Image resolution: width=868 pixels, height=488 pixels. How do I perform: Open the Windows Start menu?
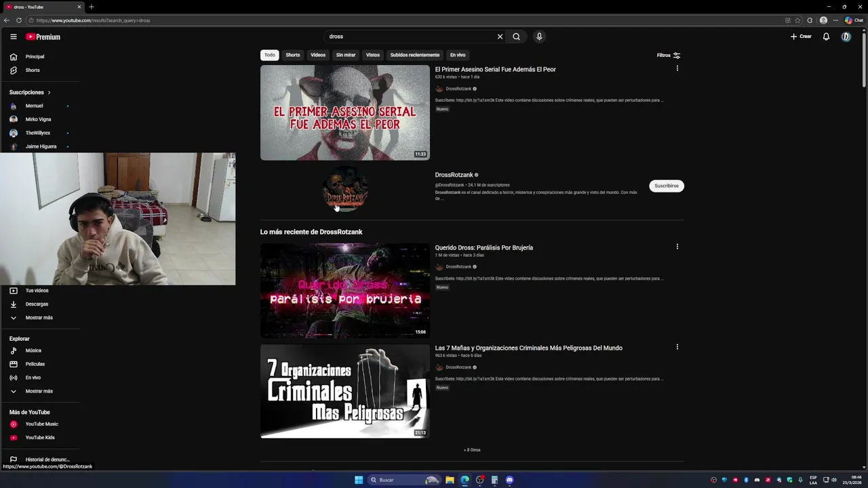point(359,480)
